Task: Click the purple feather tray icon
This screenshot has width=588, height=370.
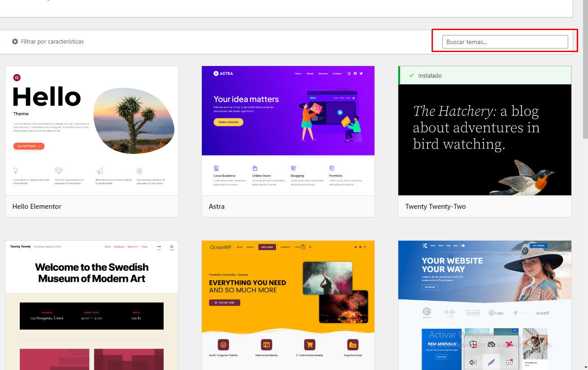Action: tap(491, 362)
